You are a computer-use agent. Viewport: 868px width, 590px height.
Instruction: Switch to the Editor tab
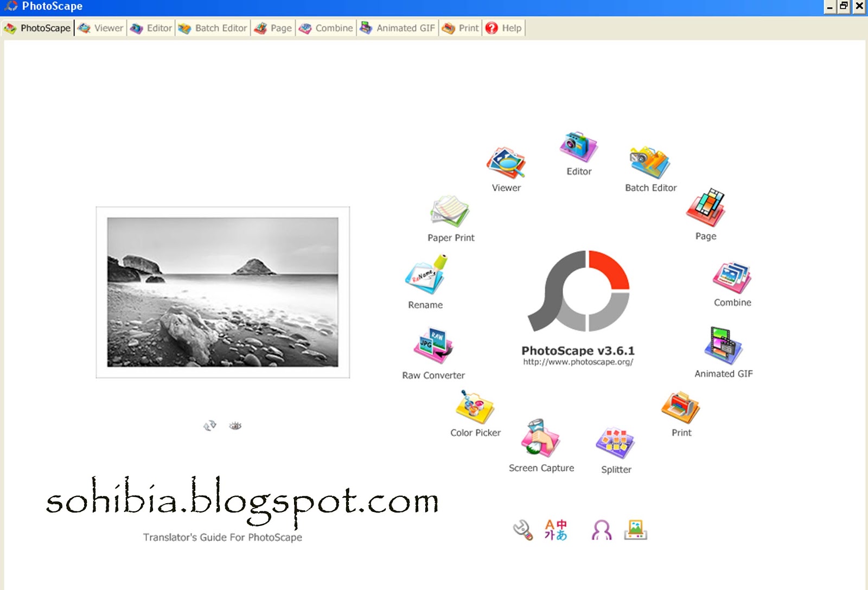pyautogui.click(x=151, y=28)
